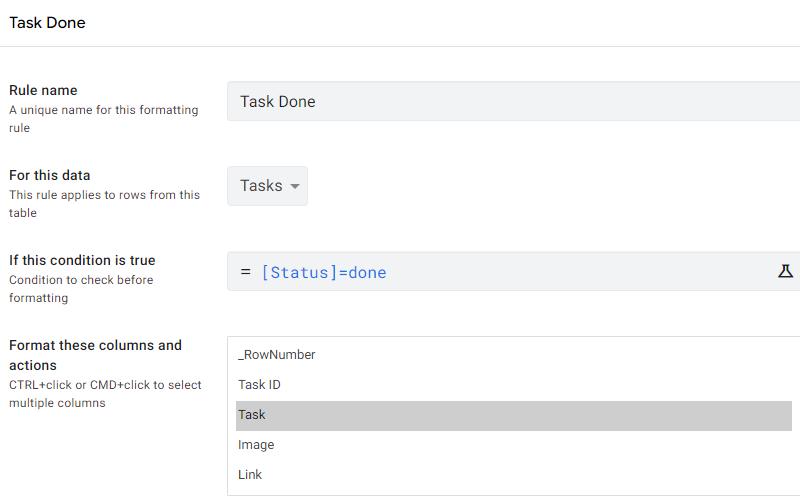Edit the [Status]=done condition expression

pos(500,272)
